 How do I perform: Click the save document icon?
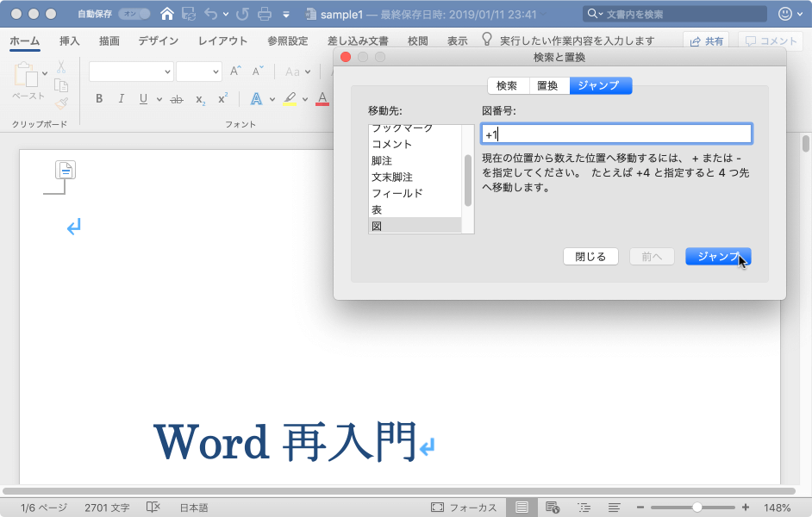click(x=189, y=14)
